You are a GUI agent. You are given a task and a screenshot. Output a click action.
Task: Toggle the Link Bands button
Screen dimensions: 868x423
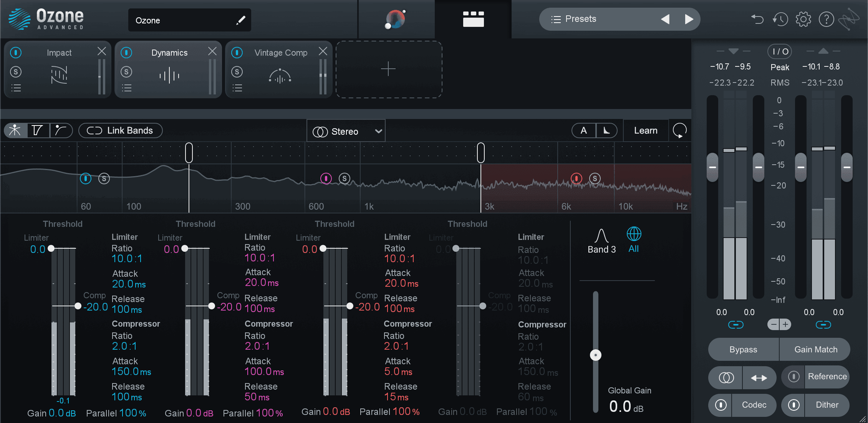pyautogui.click(x=121, y=131)
